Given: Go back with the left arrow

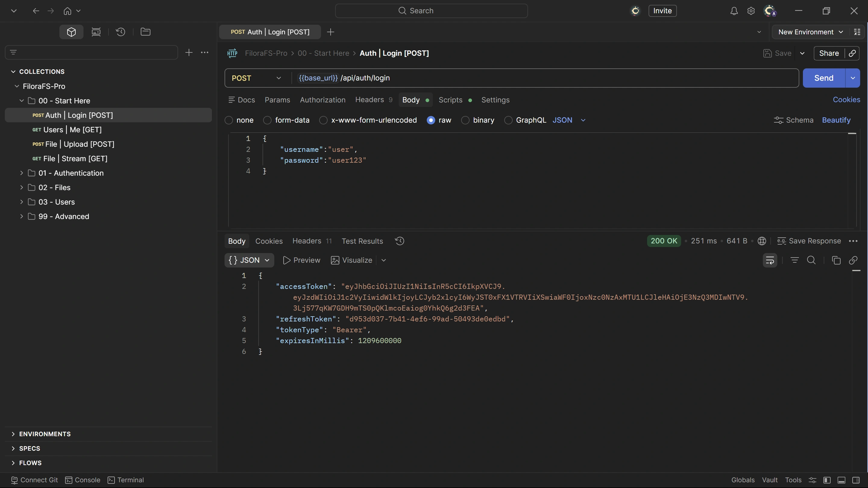Looking at the screenshot, I should click(x=36, y=11).
